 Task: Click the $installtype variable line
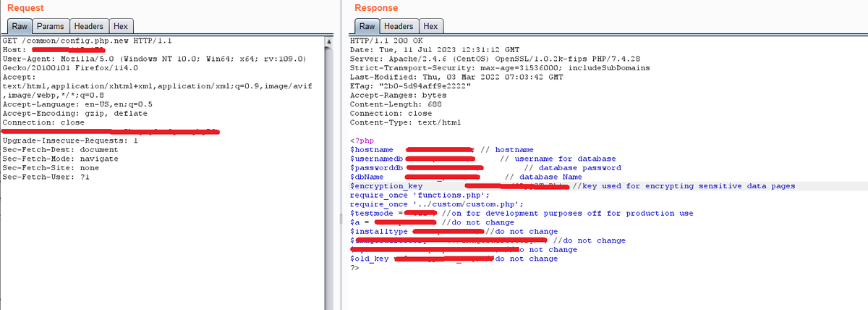(454, 231)
